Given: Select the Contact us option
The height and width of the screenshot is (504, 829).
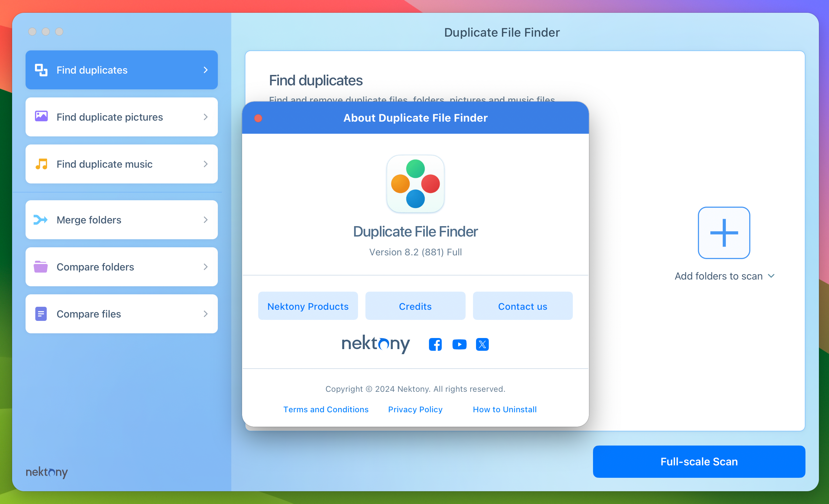Looking at the screenshot, I should [522, 306].
